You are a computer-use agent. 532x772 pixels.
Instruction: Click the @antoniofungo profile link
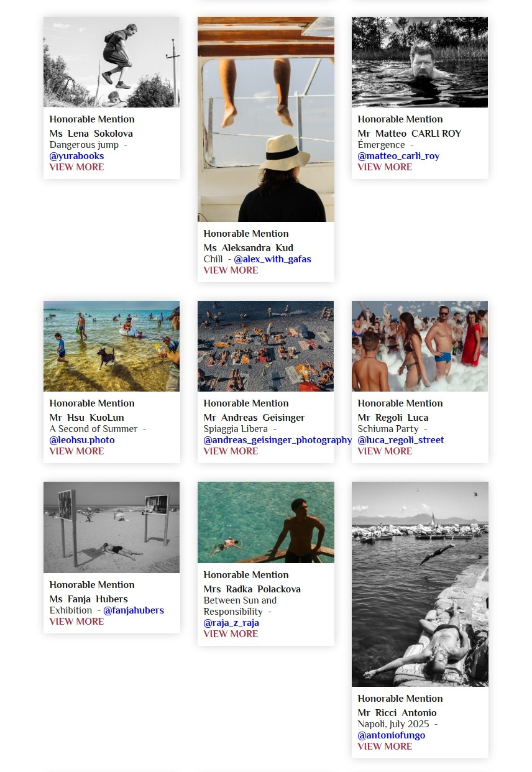pos(392,735)
